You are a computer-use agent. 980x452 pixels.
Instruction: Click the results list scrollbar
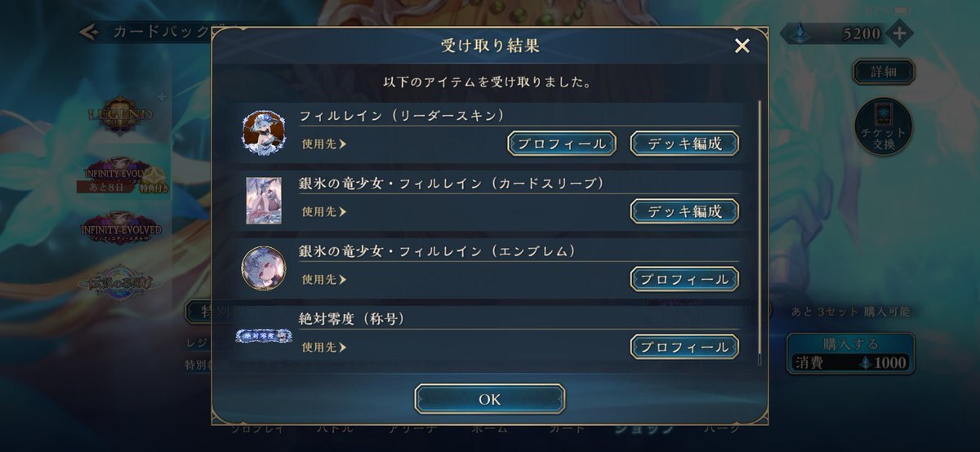pos(759,233)
